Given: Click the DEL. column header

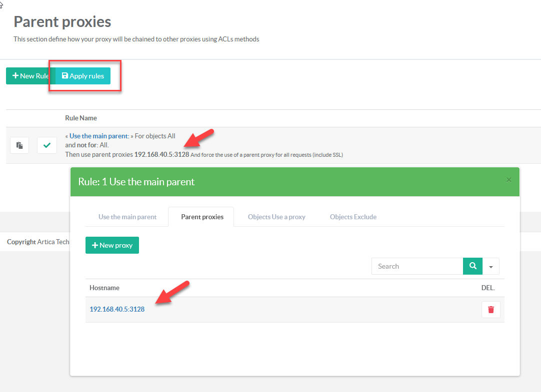Looking at the screenshot, I should pos(487,288).
